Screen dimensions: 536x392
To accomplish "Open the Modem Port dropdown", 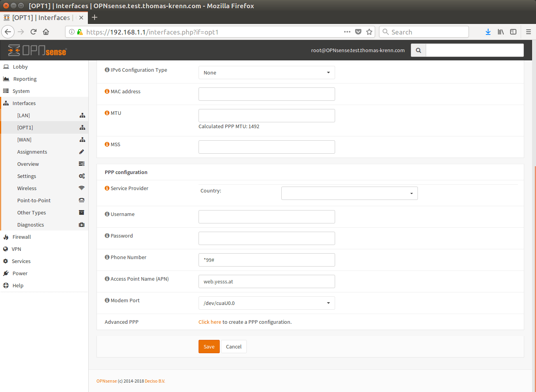I will pos(266,303).
